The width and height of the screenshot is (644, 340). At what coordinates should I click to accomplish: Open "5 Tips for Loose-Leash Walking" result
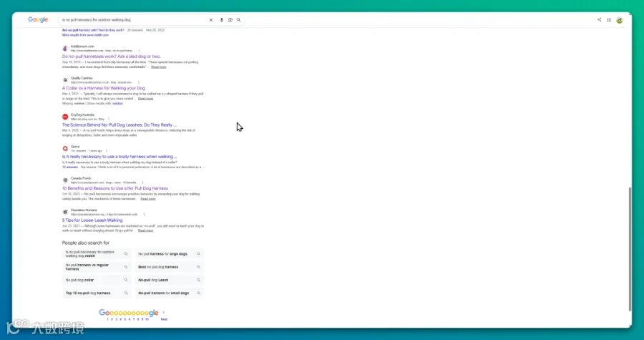92,220
